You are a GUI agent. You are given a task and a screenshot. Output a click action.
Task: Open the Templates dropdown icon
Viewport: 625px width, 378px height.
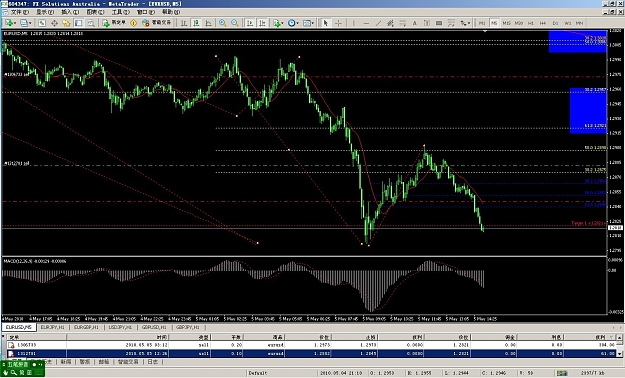point(308,23)
